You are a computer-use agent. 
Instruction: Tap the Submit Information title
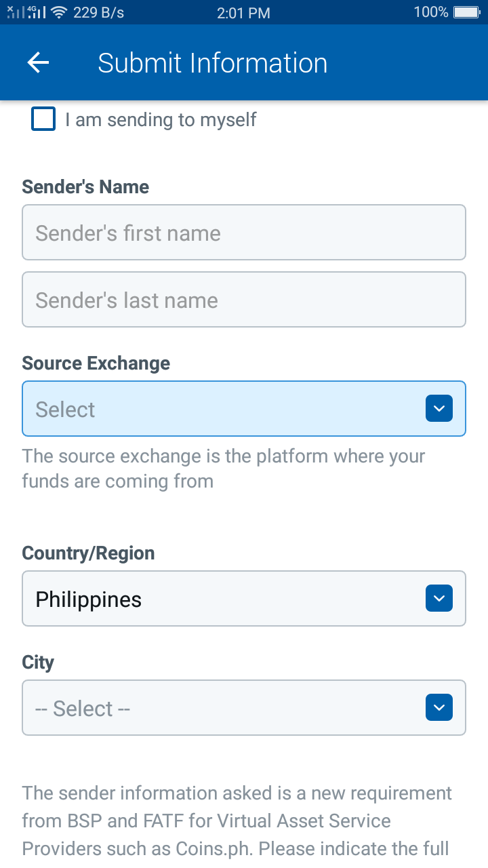click(213, 63)
